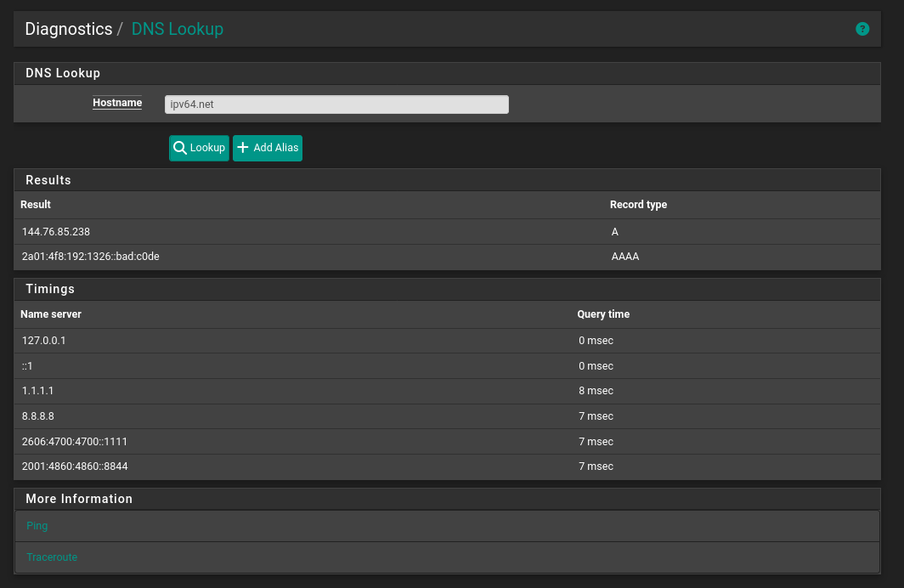Open the Traceroute link
Screen dimensions: 904x588
(52, 557)
